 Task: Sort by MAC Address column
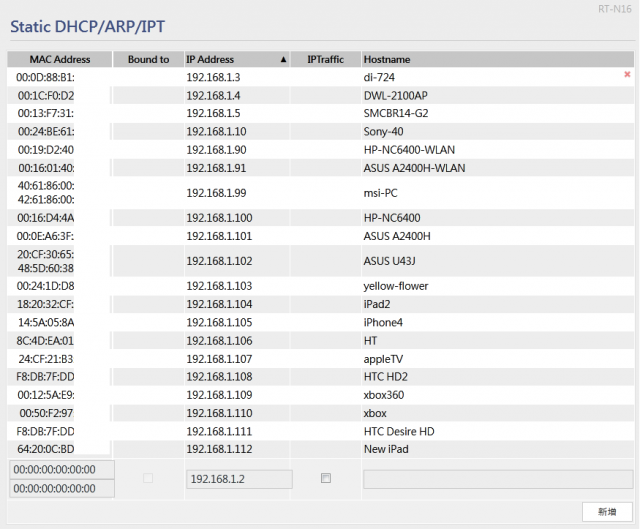tap(60, 59)
